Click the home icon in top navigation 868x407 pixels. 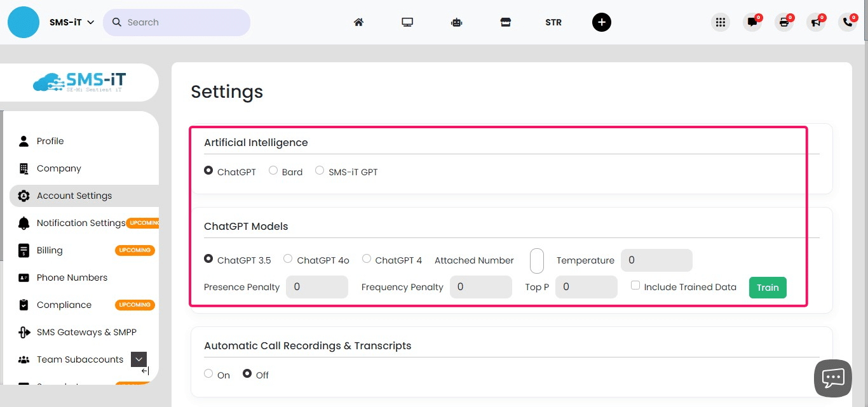click(x=358, y=22)
